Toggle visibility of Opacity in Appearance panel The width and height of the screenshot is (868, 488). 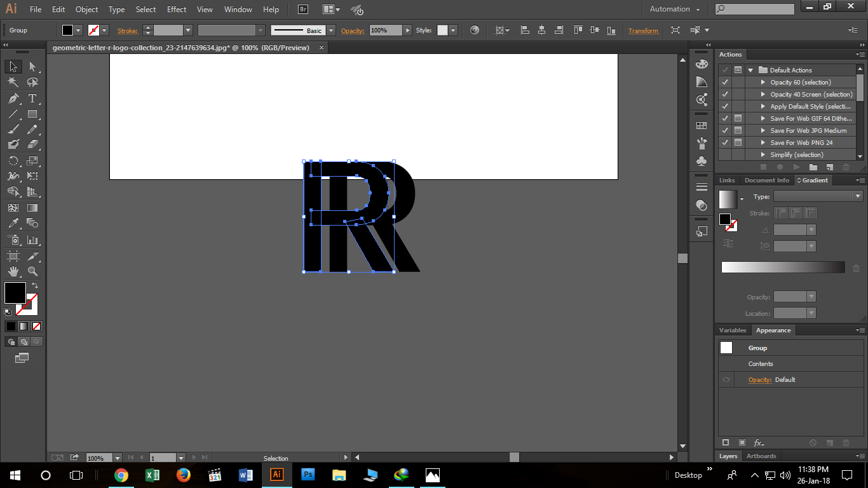pos(726,379)
